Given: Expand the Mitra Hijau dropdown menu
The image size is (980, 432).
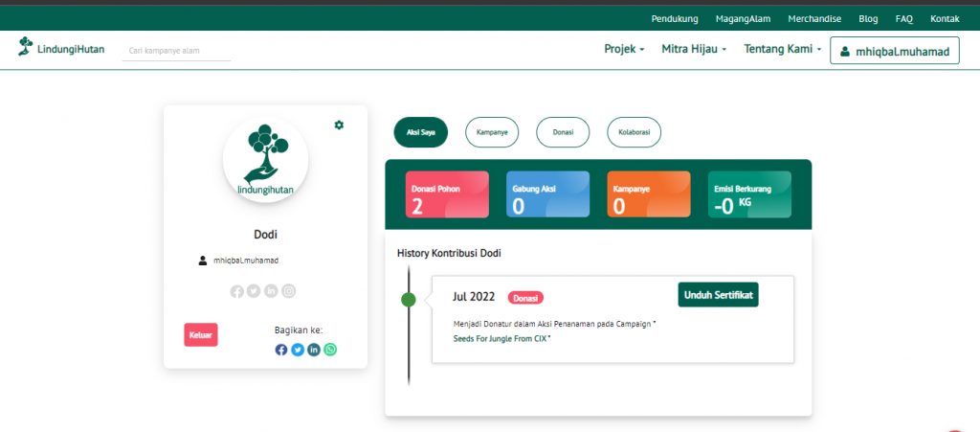Looking at the screenshot, I should (x=694, y=49).
